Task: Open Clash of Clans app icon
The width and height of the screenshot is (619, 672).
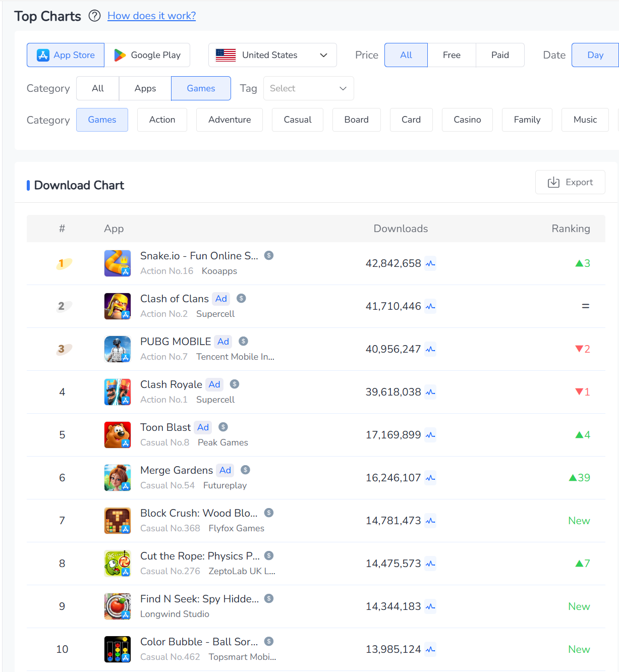Action: [x=118, y=306]
